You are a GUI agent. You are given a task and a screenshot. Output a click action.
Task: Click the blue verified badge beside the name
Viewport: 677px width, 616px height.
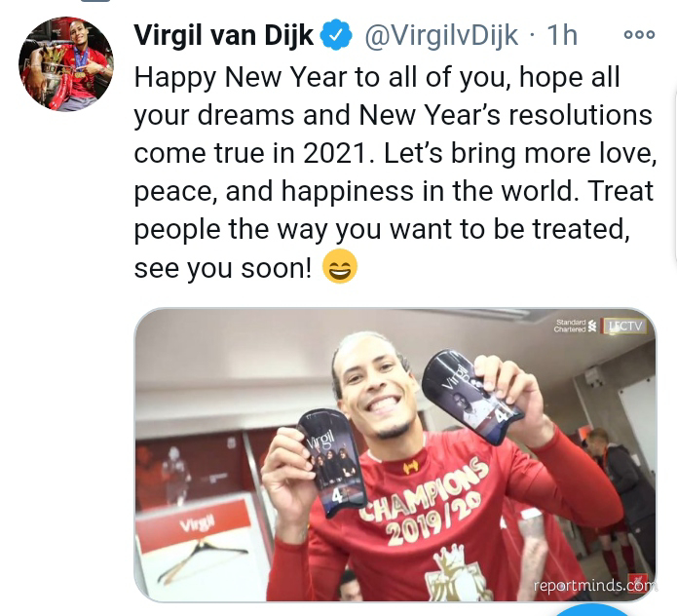coord(336,34)
